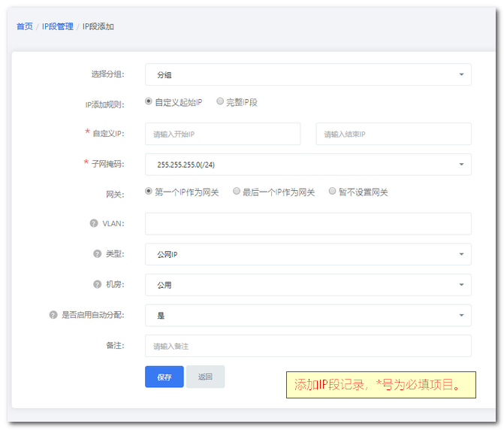This screenshot has width=504, height=430.
Task: Click the 保存 button
Action: pyautogui.click(x=164, y=377)
